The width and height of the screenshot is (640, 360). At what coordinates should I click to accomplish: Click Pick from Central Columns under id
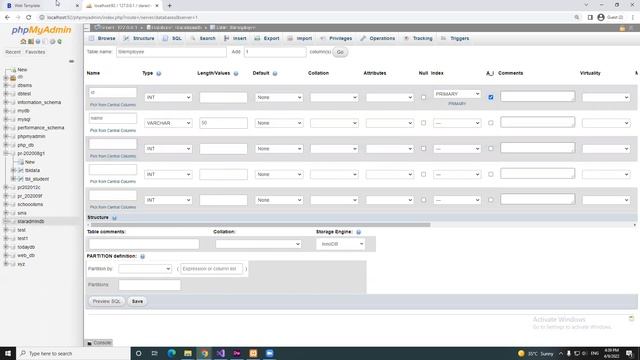113,105
